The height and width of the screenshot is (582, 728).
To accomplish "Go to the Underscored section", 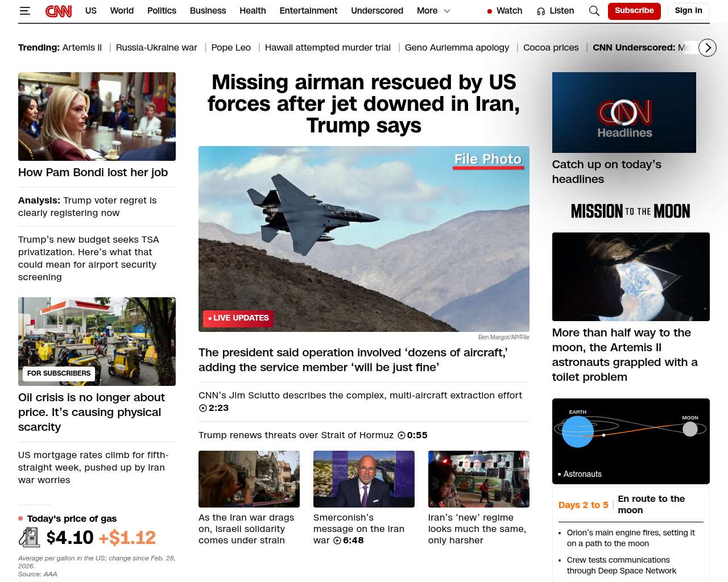I will 377,11.
